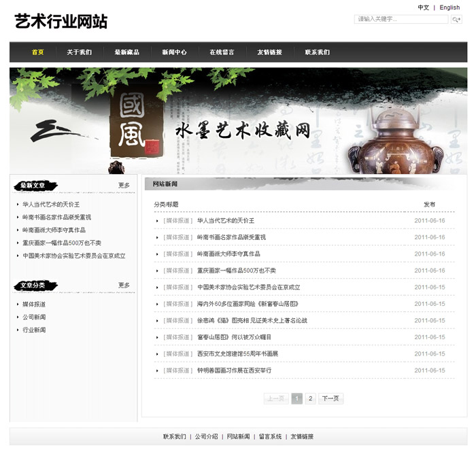Image resolution: width=476 pixels, height=450 pixels.
Task: Switch language to 中文
Action: tap(424, 7)
